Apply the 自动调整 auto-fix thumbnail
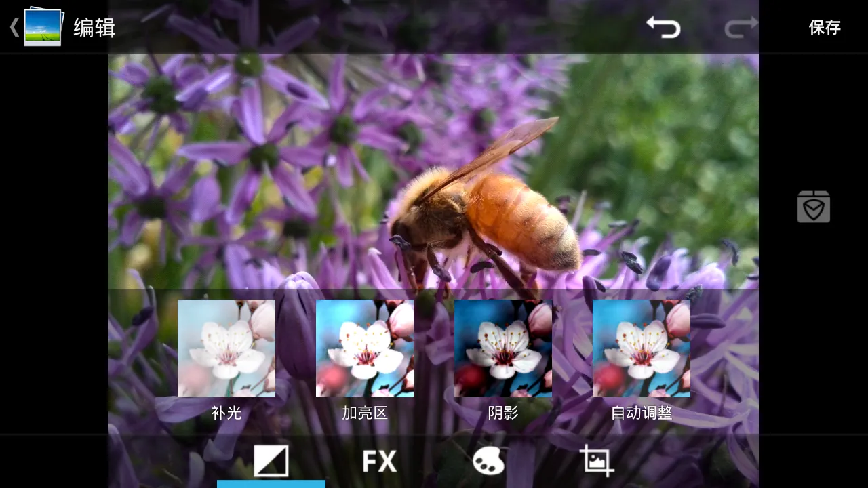The width and height of the screenshot is (868, 488). click(642, 348)
